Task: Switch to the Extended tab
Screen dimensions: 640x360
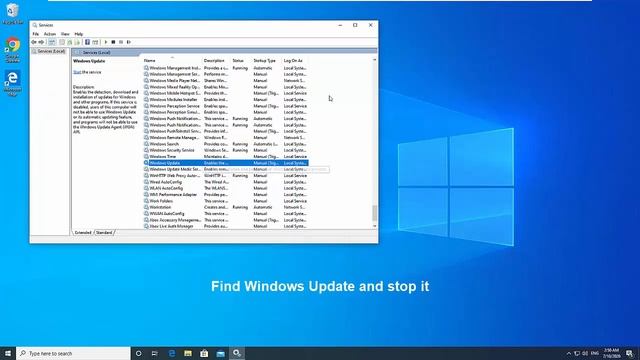Action: click(x=83, y=232)
